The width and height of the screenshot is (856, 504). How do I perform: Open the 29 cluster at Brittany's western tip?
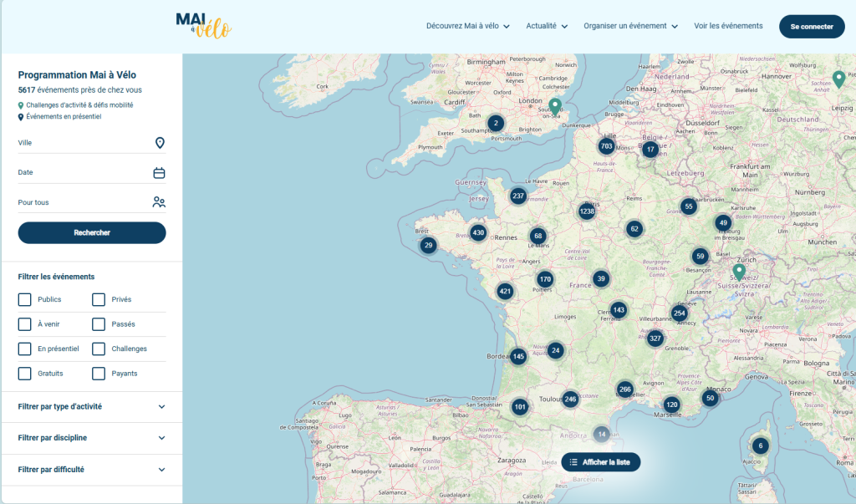click(429, 245)
